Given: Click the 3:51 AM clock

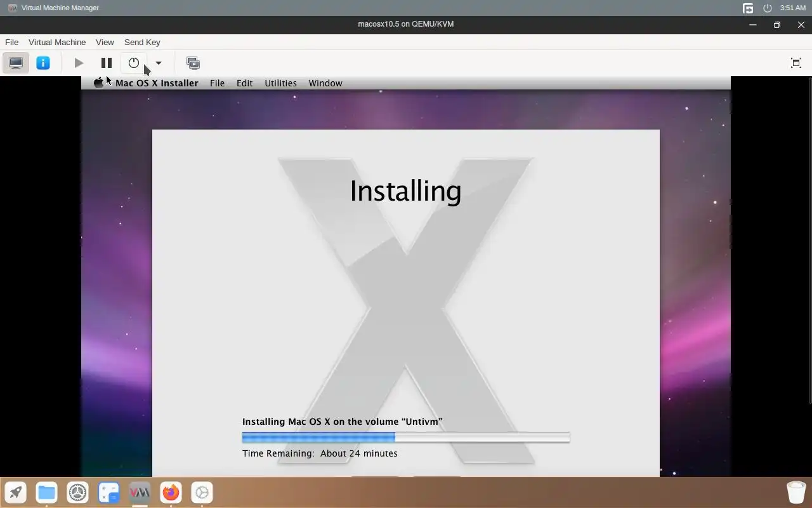Looking at the screenshot, I should pos(793,8).
